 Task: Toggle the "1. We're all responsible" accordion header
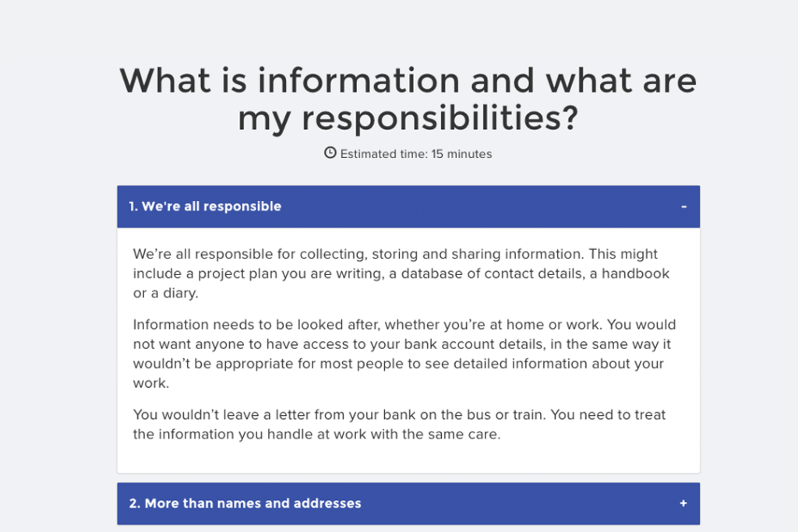(408, 206)
